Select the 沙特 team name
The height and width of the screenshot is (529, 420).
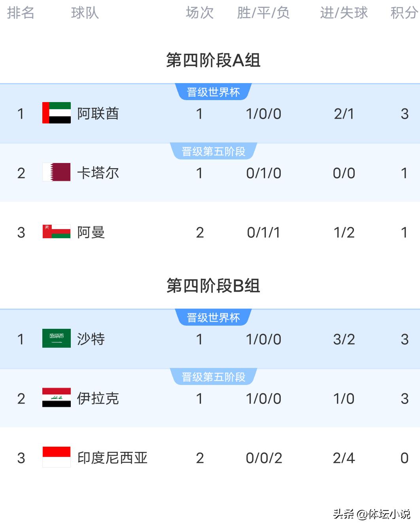[91, 339]
